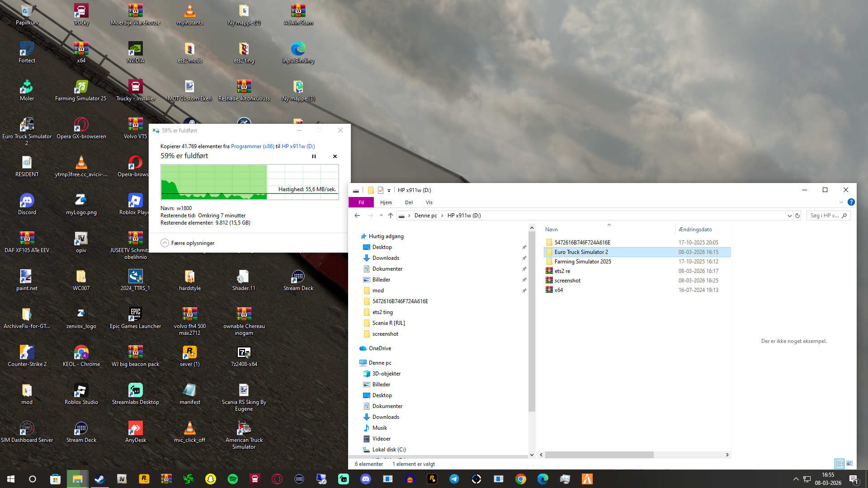Select OneDrive in the navigation pane

tap(380, 348)
